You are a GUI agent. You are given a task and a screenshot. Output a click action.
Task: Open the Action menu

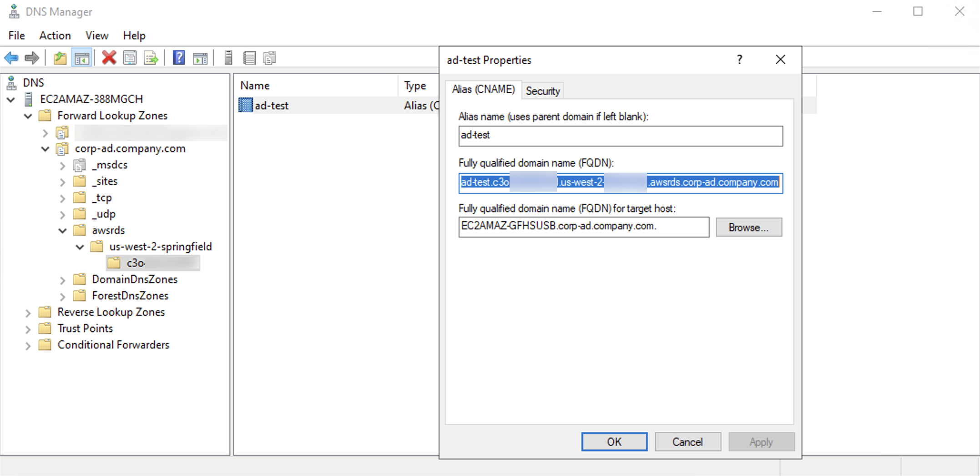pos(55,35)
